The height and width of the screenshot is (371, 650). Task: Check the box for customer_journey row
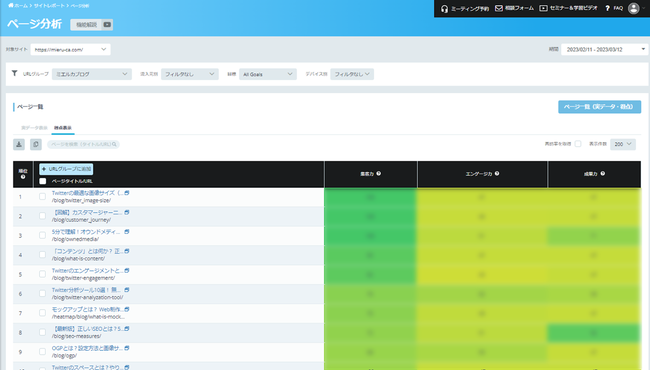pos(42,216)
